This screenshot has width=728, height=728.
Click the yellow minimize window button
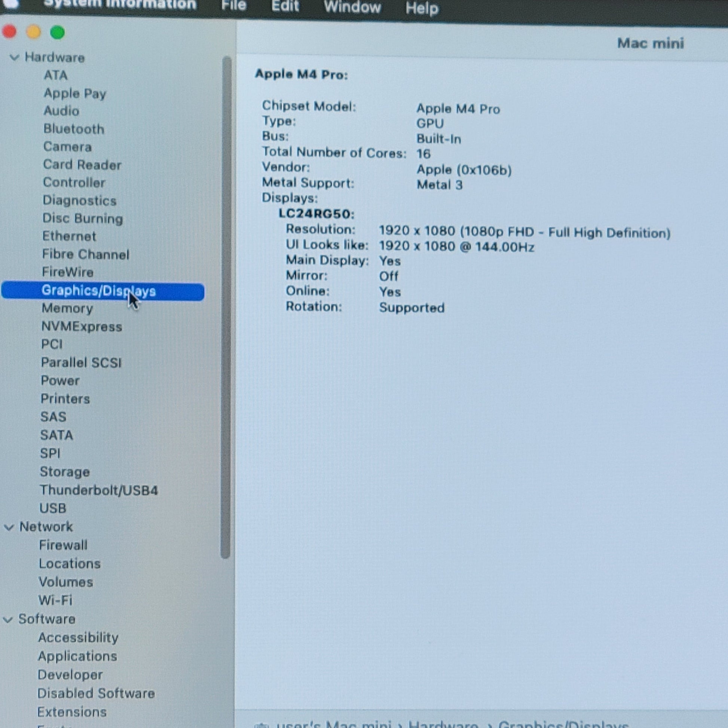34,32
